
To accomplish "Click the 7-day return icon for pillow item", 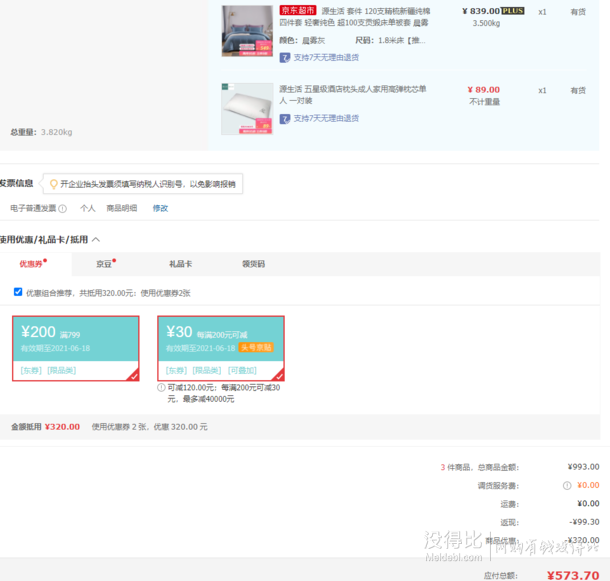I will point(285,118).
